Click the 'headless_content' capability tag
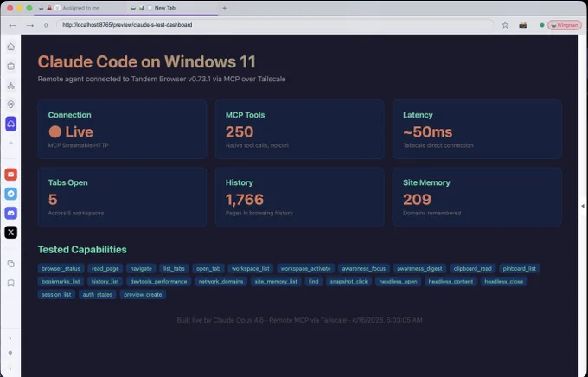588x377 pixels. [451, 281]
